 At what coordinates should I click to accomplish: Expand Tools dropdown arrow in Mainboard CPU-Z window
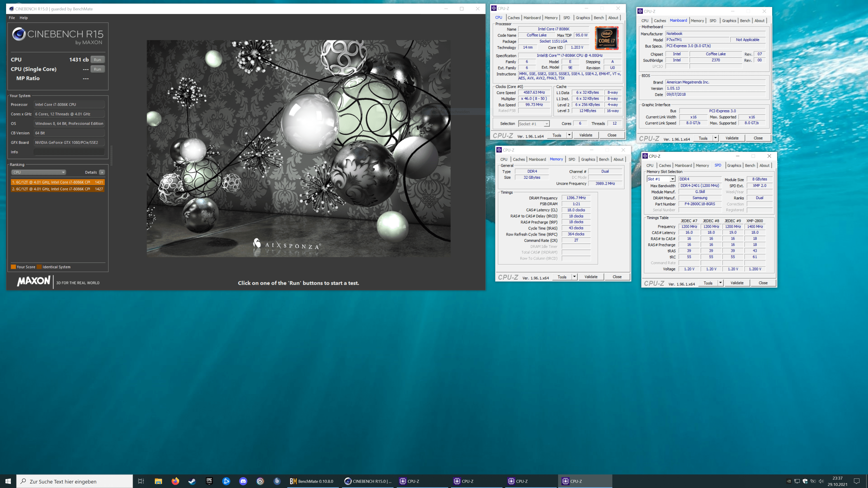pyautogui.click(x=715, y=138)
